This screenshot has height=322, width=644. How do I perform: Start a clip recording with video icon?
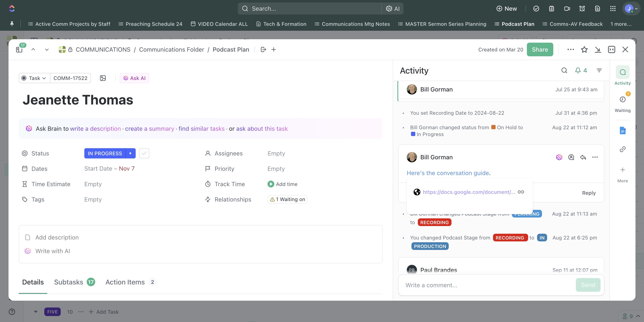point(567,9)
